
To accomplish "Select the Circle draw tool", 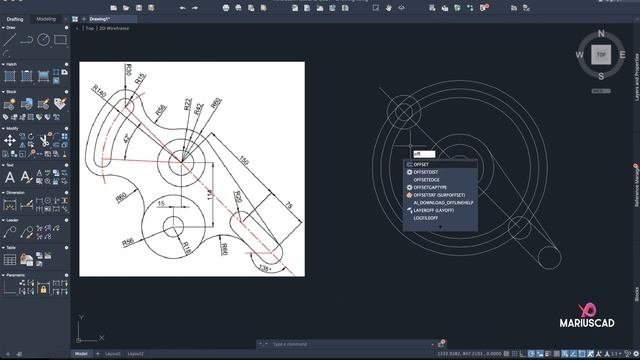I will coord(43,40).
